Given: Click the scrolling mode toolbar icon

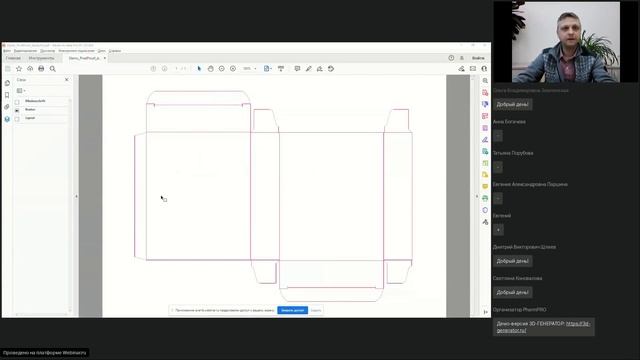Looking at the screenshot, I should (281, 69).
